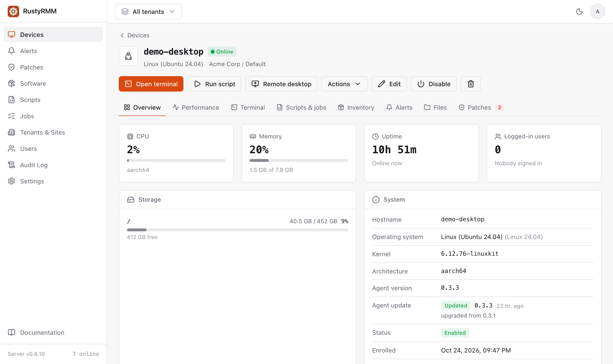Expand the All tenants dropdown
The image size is (613, 364).
click(148, 11)
